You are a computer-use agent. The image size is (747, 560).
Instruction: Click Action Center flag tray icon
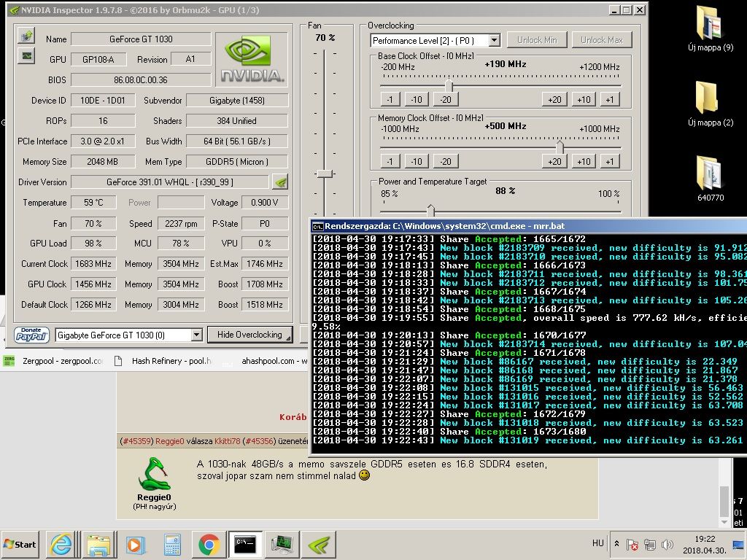point(632,544)
